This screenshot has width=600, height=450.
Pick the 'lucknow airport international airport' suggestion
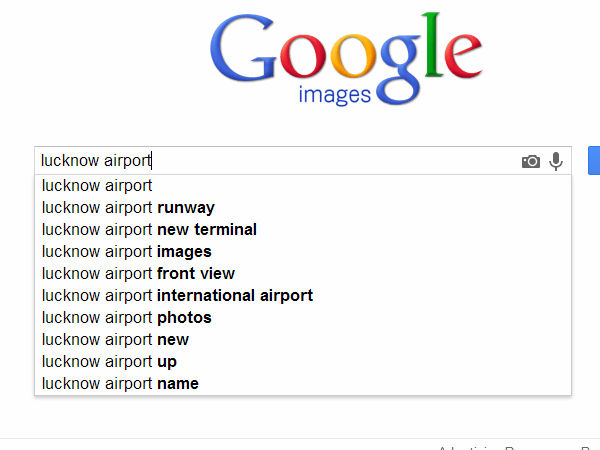click(x=177, y=296)
